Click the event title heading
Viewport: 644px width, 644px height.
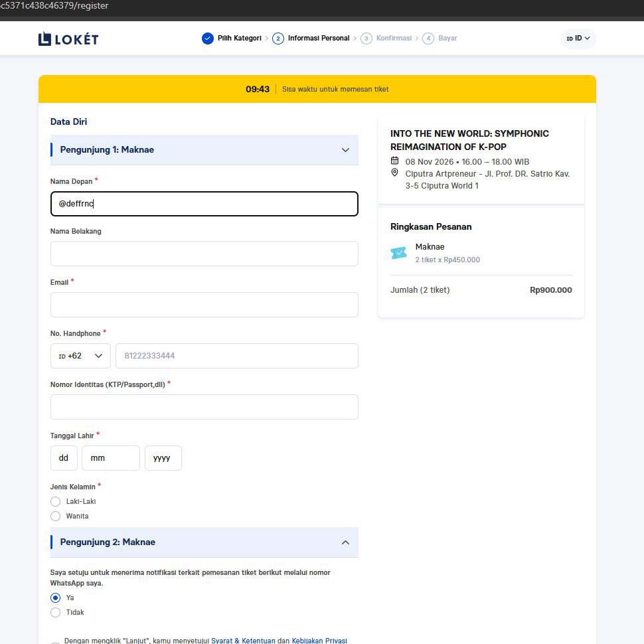tap(469, 140)
